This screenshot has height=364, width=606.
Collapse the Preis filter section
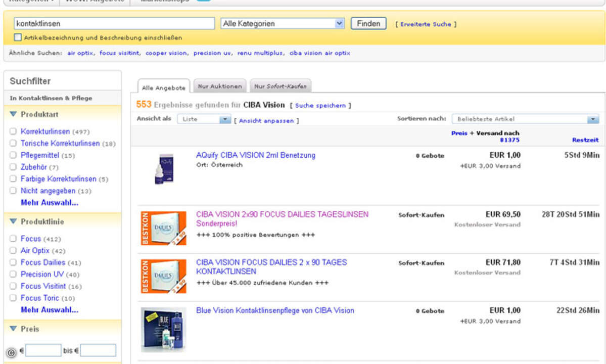(x=13, y=329)
